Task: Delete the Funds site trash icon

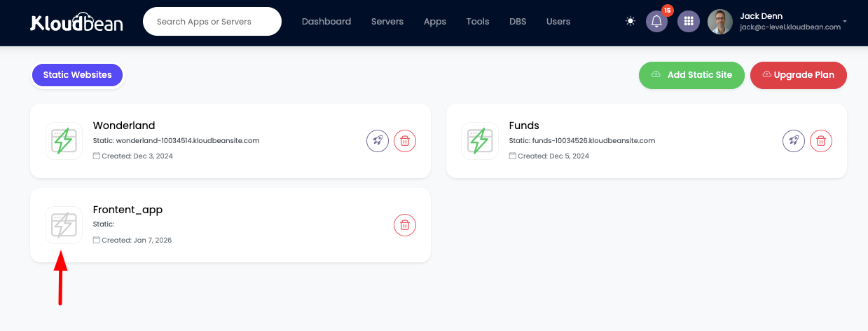Action: 821,141
